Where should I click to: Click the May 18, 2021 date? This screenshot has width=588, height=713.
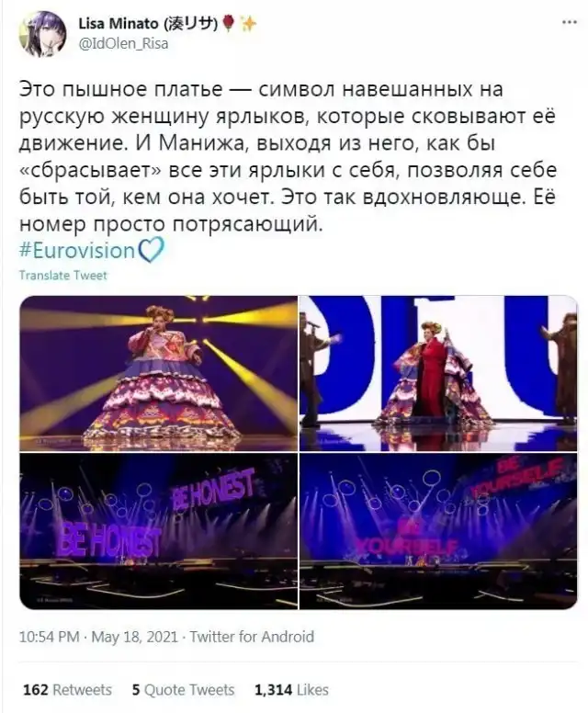tap(135, 636)
